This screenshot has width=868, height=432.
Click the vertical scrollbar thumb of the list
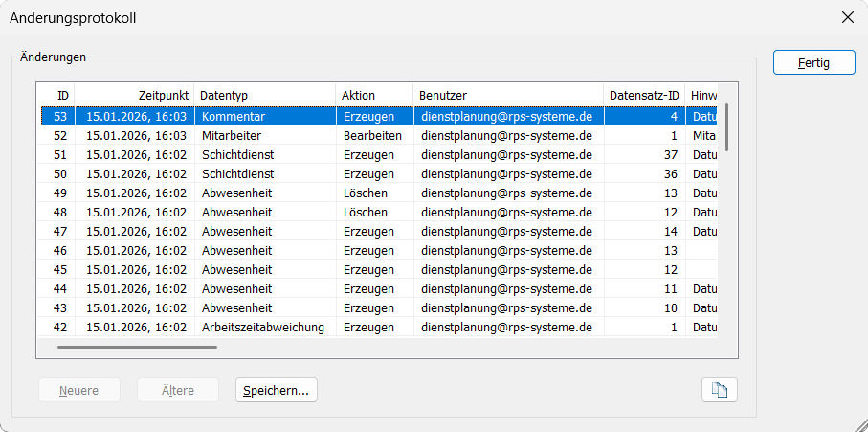tap(726, 126)
